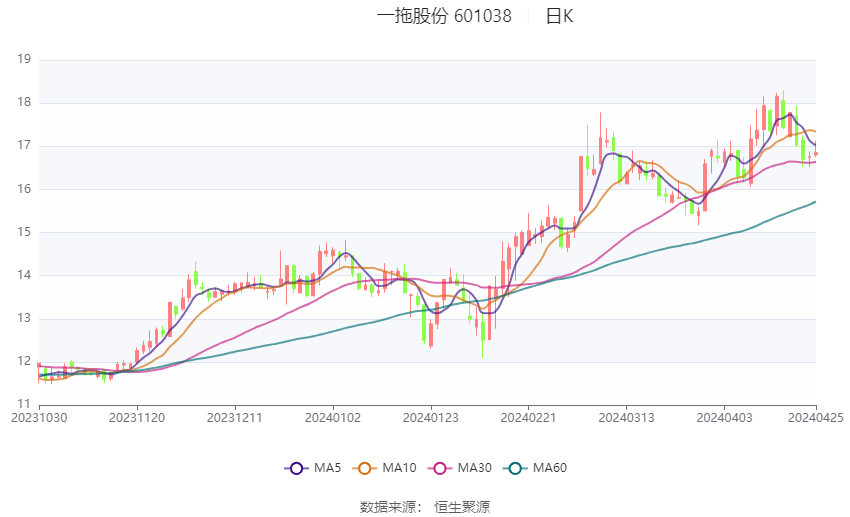Click the 20240425 x-axis date label

815,418
